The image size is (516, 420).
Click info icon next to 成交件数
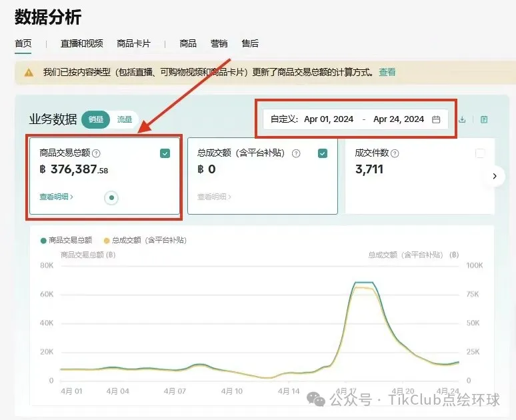tap(395, 153)
